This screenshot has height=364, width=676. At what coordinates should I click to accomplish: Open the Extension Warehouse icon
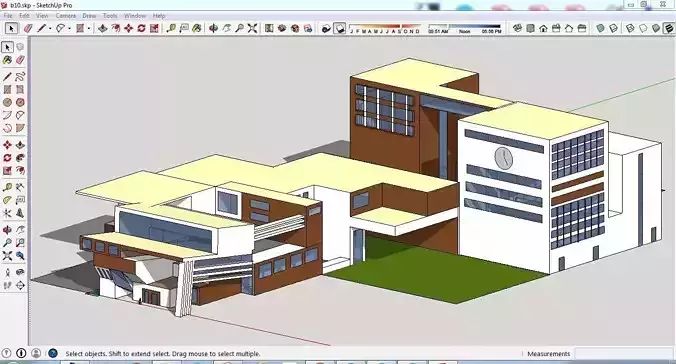tap(295, 28)
